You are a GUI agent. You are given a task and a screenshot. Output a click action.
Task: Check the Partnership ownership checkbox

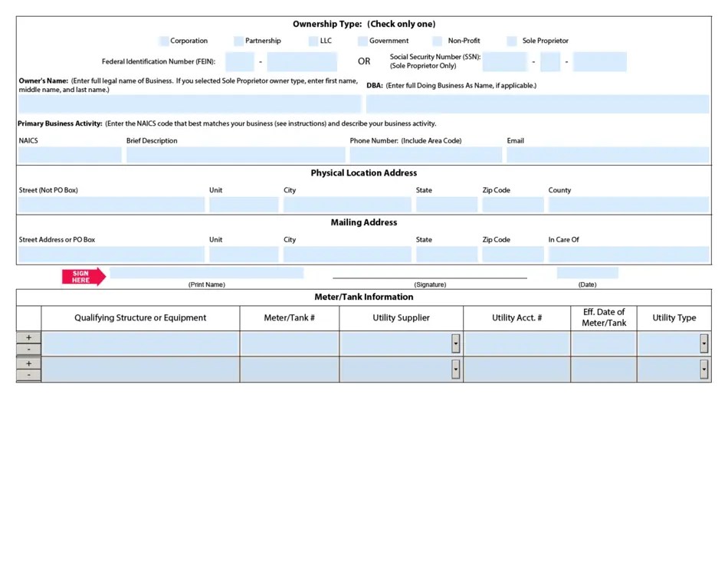tap(237, 40)
